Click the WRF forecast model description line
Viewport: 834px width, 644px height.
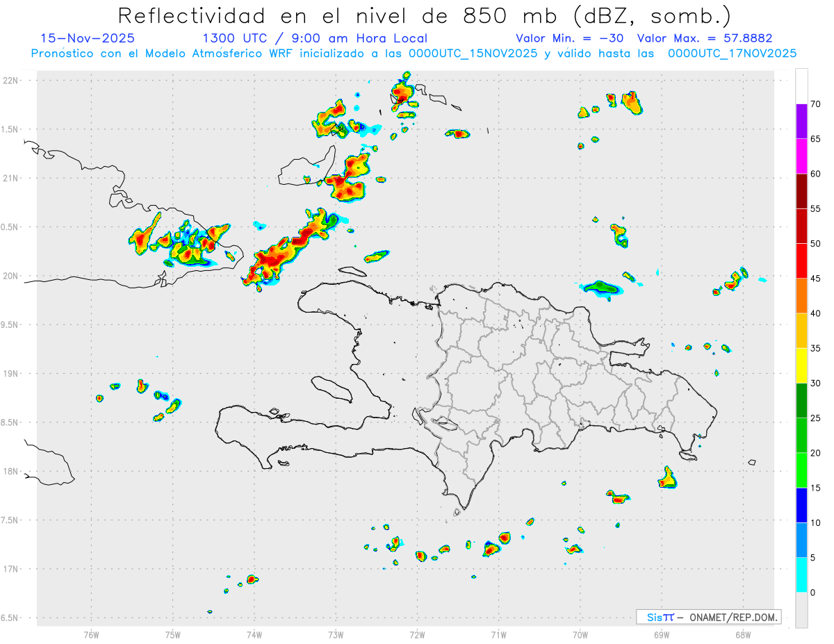point(414,53)
